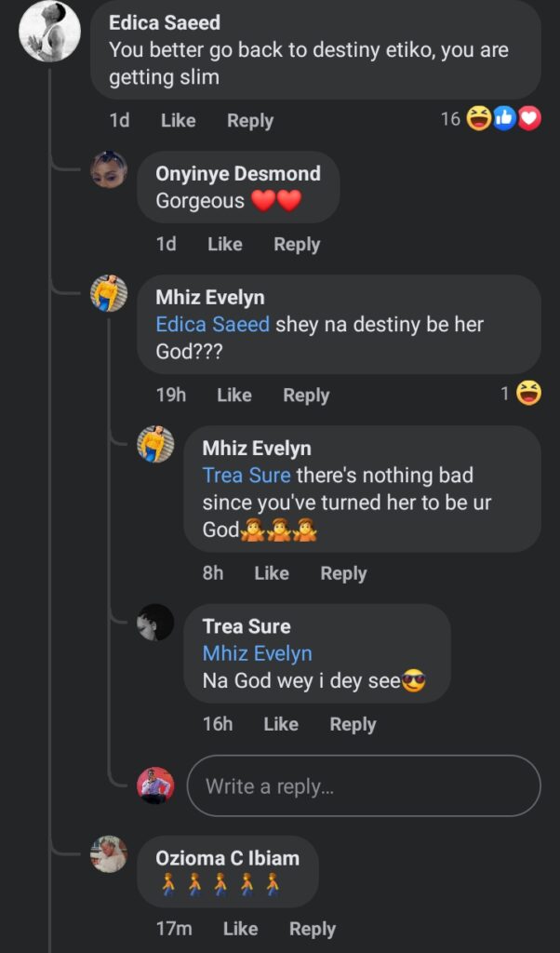Click your profile picture beside reply box
Viewport: 560px width, 953px height.
pyautogui.click(x=155, y=786)
